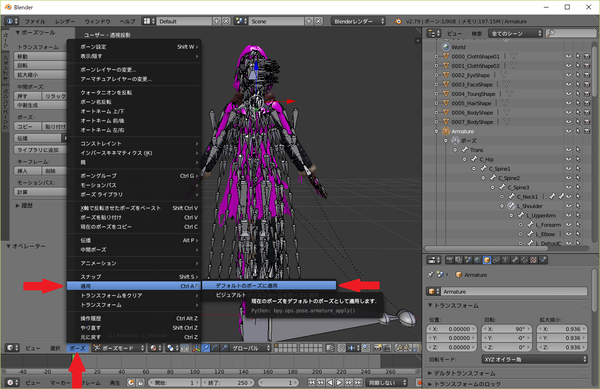Click the L_Shoulder bone icon in outliner
The image size is (600, 389).
coord(511,206)
